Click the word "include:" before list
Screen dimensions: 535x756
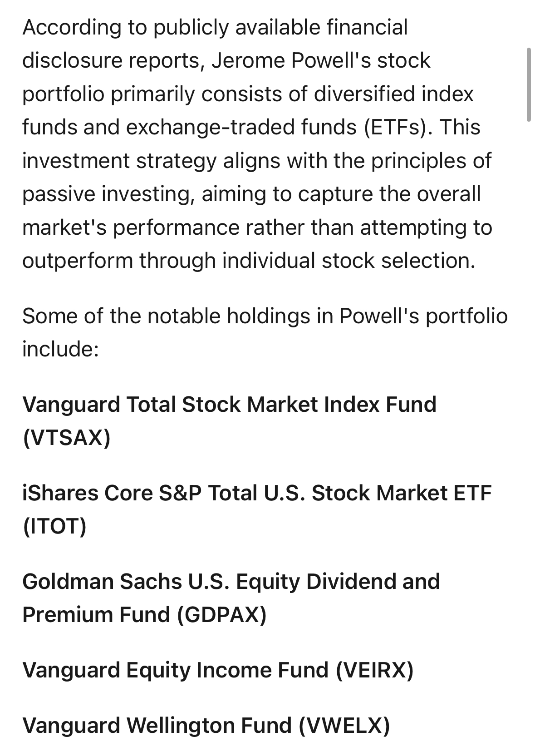[60, 349]
